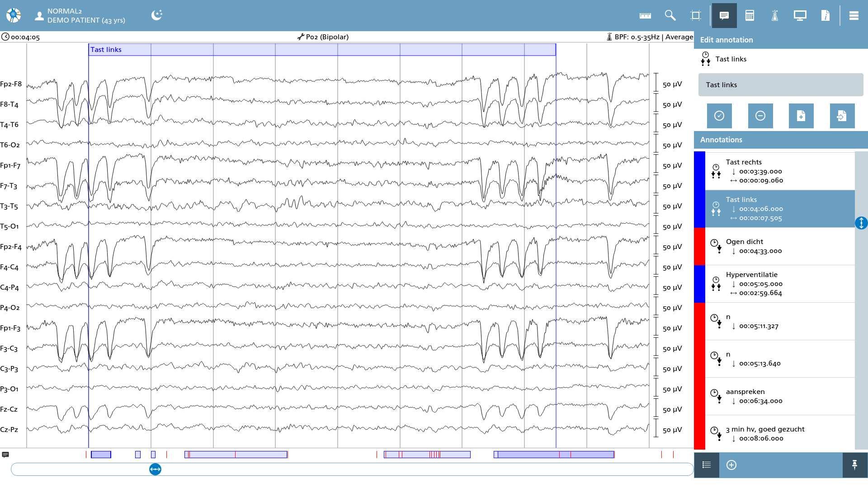Click the Edit annotation panel header
This screenshot has height=488, width=868.
(x=781, y=40)
